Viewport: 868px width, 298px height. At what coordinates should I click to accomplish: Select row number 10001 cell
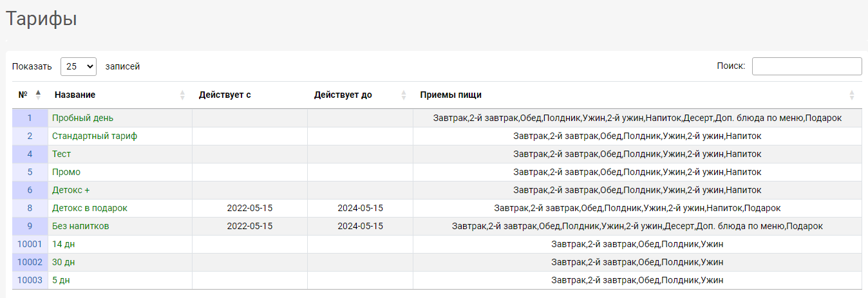coord(30,245)
